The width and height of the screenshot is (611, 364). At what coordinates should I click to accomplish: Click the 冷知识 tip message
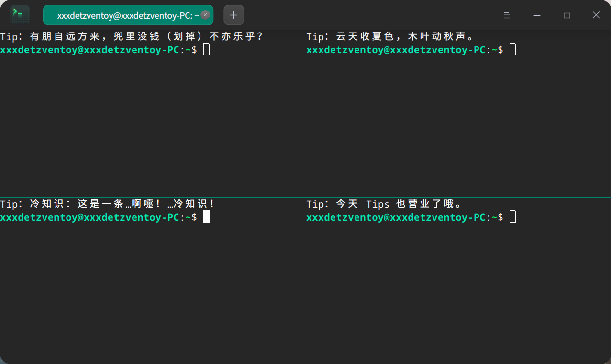pyautogui.click(x=107, y=203)
